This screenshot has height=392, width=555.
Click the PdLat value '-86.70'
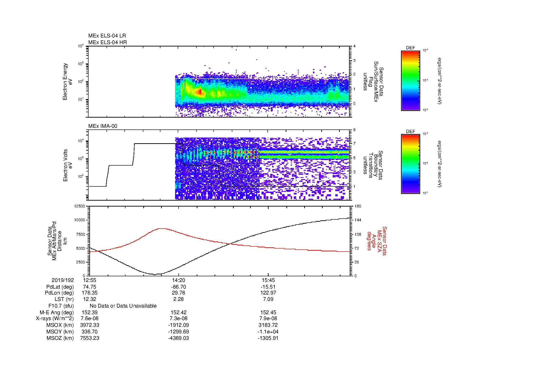click(x=178, y=287)
